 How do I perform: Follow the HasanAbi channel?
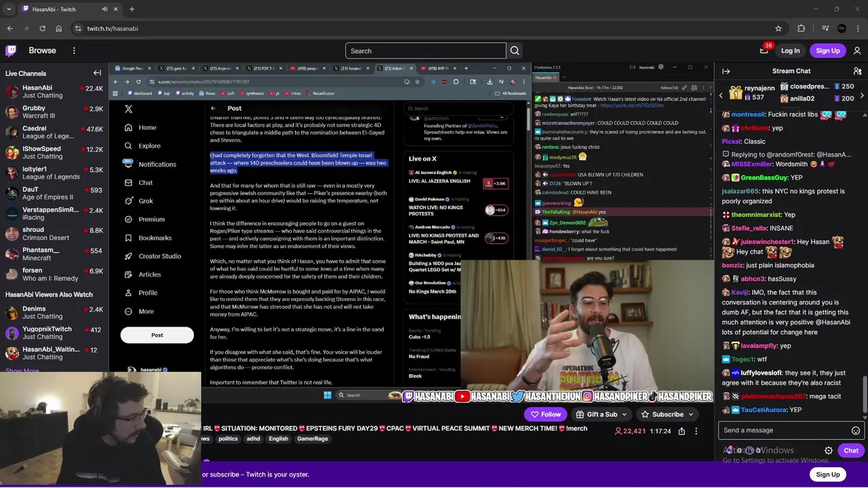[545, 414]
